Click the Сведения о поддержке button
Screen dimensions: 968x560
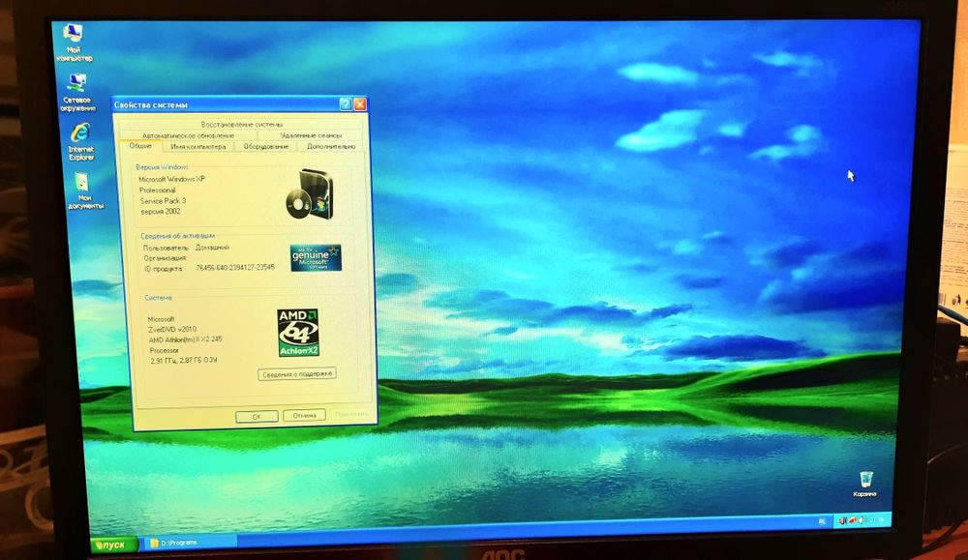tap(297, 373)
